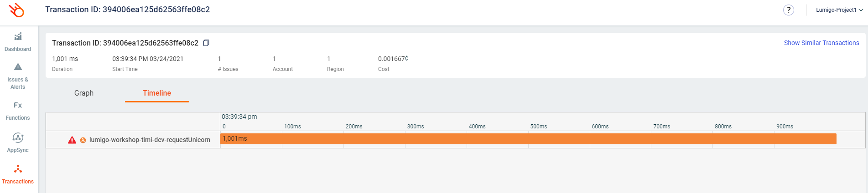The height and width of the screenshot is (193, 868).
Task: Select the Transactions sidebar icon
Action: (x=18, y=169)
